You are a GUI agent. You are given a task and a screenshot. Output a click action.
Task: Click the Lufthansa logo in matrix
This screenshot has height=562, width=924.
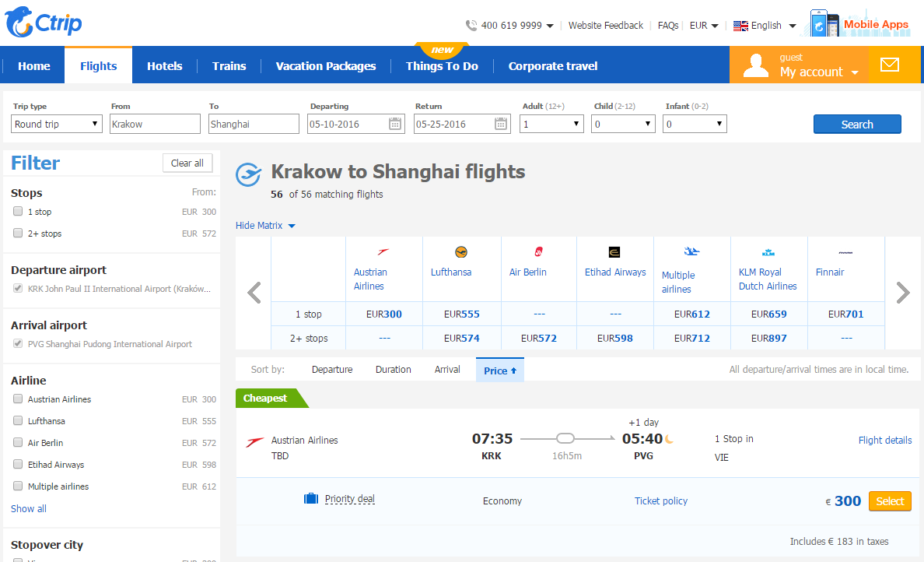coord(460,251)
